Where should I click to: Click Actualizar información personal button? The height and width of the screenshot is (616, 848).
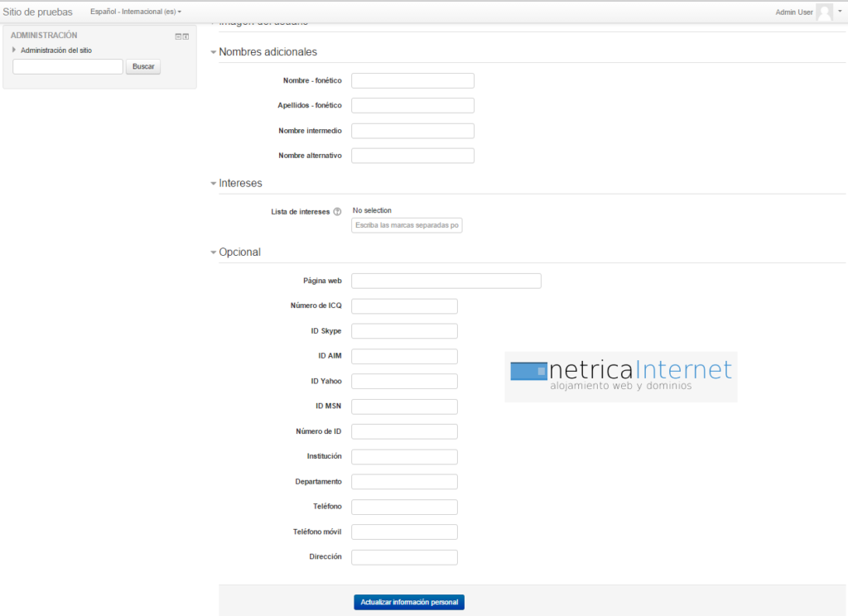409,602
